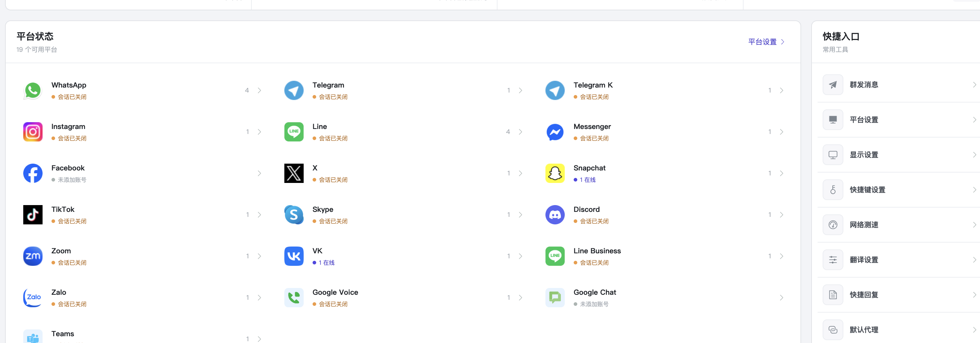Select the X platform icon
This screenshot has width=980, height=343.
[294, 173]
